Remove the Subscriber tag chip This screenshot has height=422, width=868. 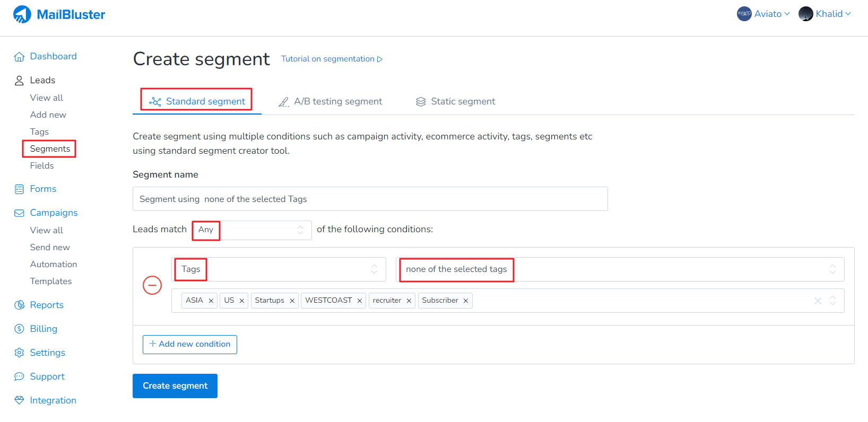(465, 301)
